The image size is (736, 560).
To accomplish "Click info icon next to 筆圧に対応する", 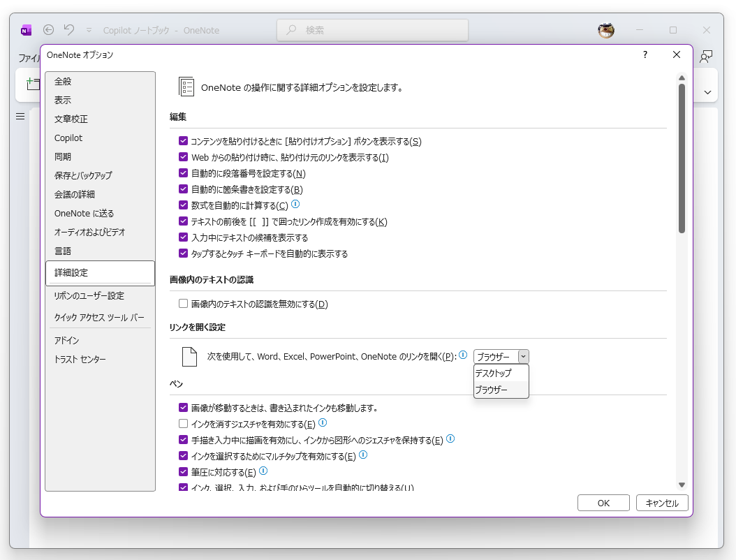I will (263, 471).
